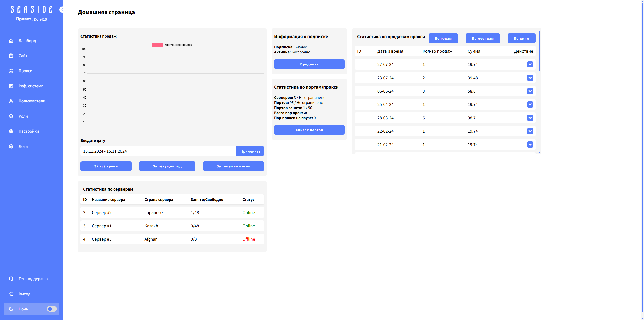Image resolution: width=644 pixels, height=320 pixels.
Task: Open the Логи menu item
Action: [x=23, y=146]
